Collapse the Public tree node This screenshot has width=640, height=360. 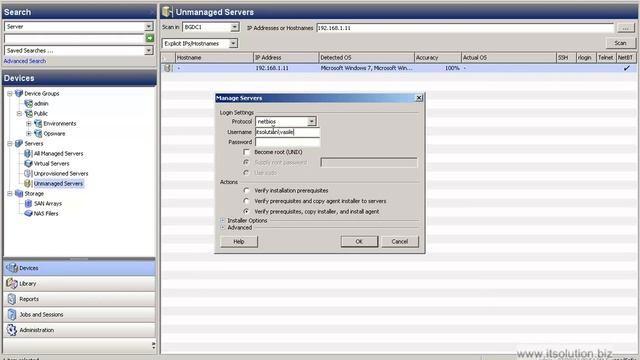coord(19,113)
